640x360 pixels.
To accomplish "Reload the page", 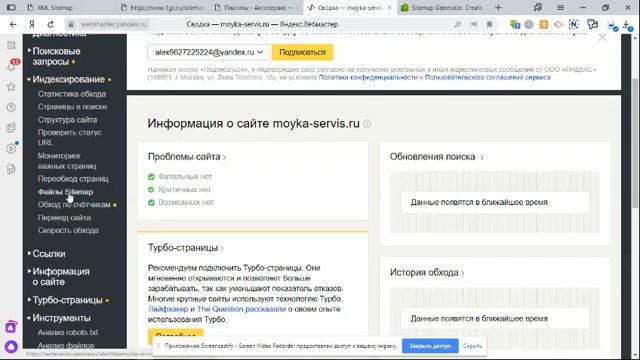I will point(51,24).
